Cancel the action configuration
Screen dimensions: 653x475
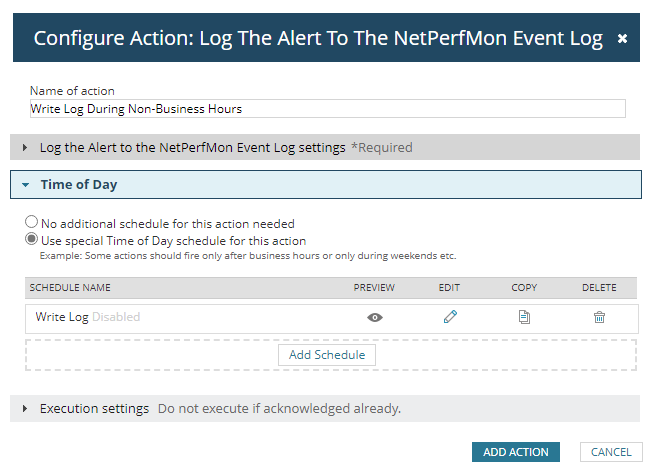[610, 452]
